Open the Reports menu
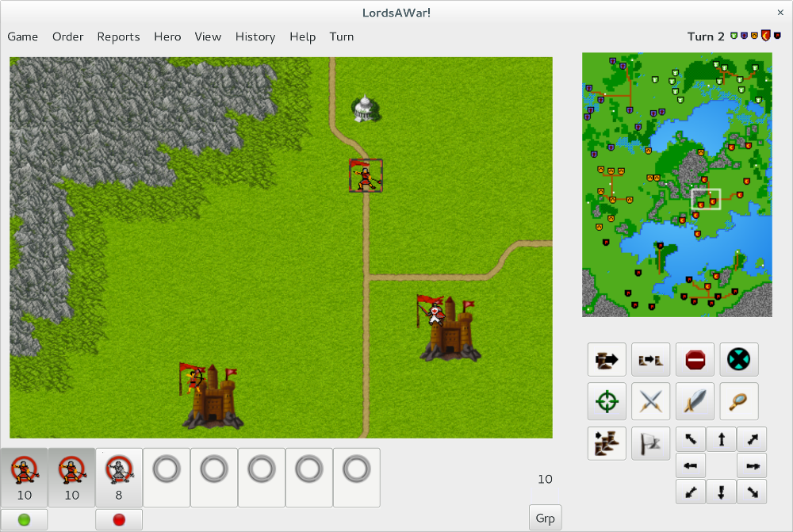 point(118,36)
